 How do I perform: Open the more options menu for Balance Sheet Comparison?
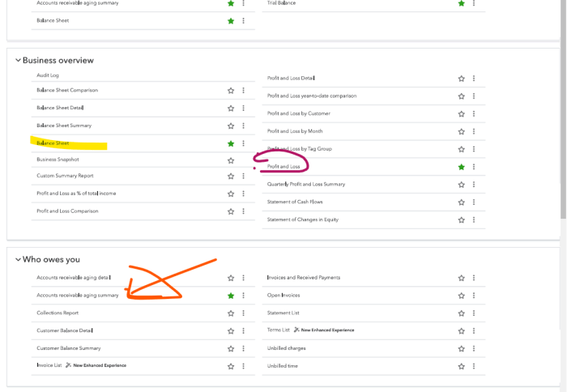tap(243, 91)
